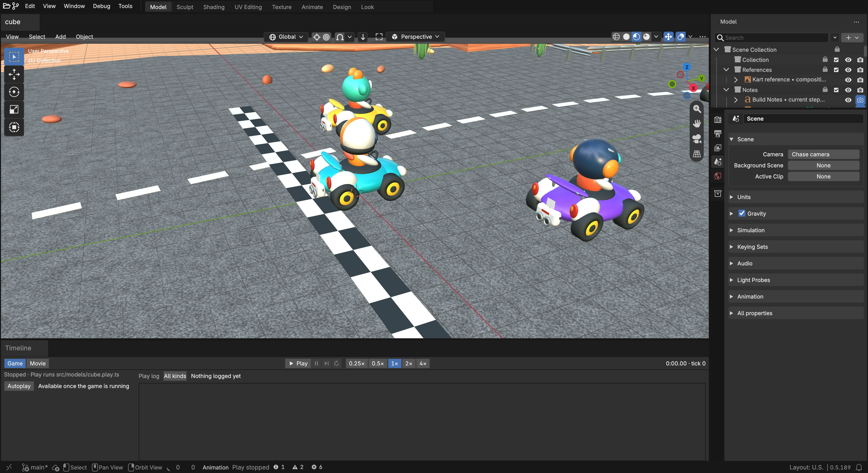Start playback with the Play button
Viewport: 868px width, 473px height.
[x=298, y=363]
